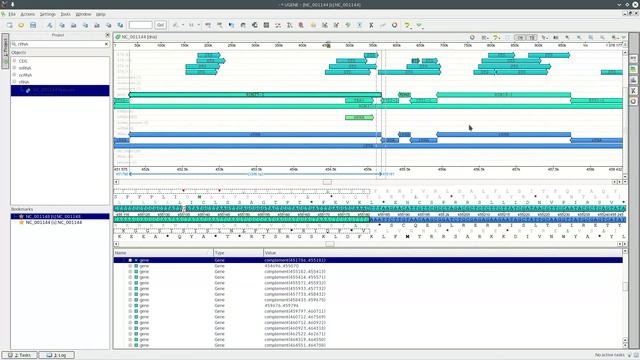Screen dimensions: 640x360
Task: Toggle the first boxed button in sequence toolbar
Action: tap(520, 37)
